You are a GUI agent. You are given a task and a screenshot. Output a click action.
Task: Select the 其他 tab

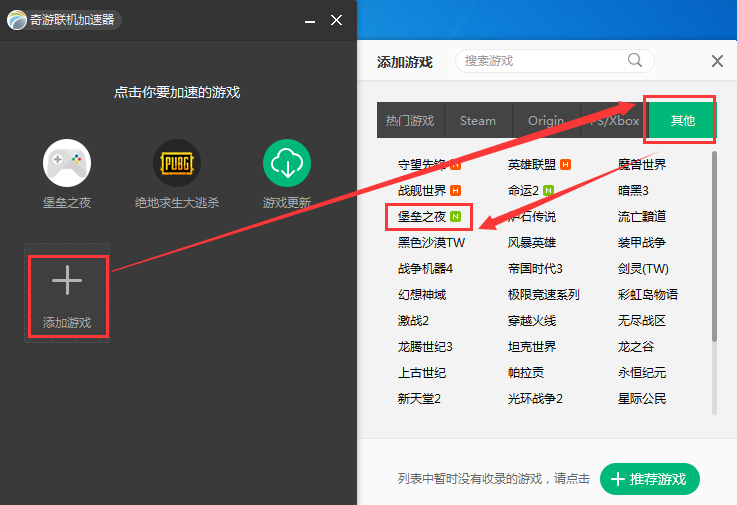tap(682, 120)
